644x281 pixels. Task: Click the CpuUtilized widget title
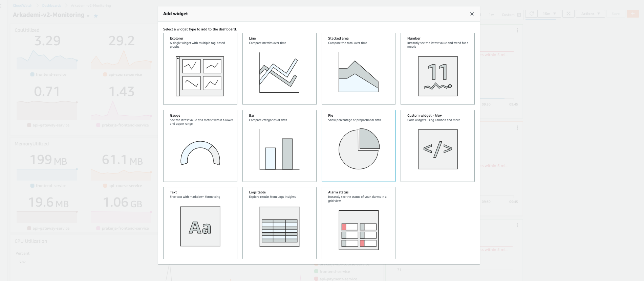[27, 30]
